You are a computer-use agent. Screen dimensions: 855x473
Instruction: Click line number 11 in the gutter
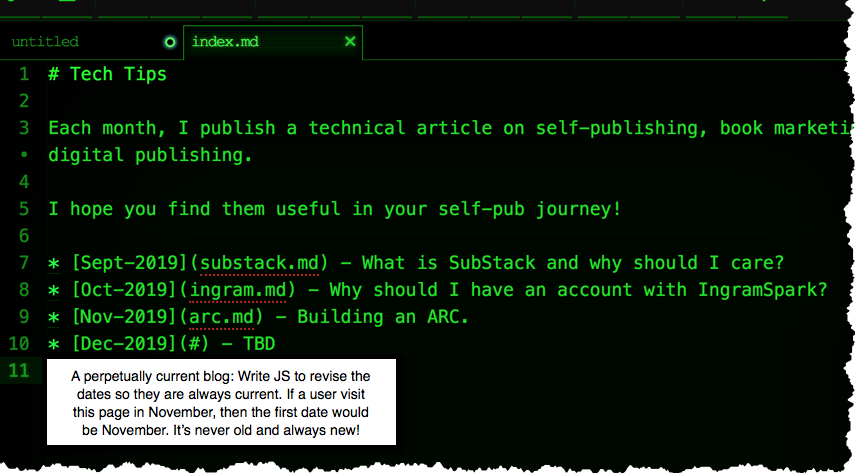[19, 371]
